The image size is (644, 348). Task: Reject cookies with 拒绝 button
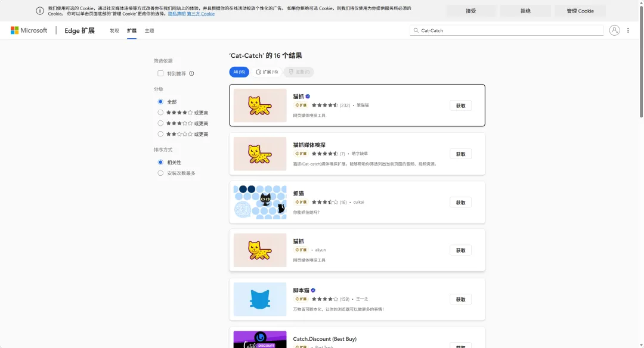(525, 11)
